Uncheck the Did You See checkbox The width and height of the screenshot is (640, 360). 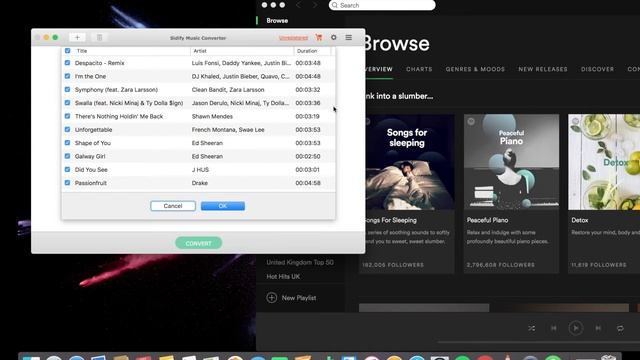67,169
